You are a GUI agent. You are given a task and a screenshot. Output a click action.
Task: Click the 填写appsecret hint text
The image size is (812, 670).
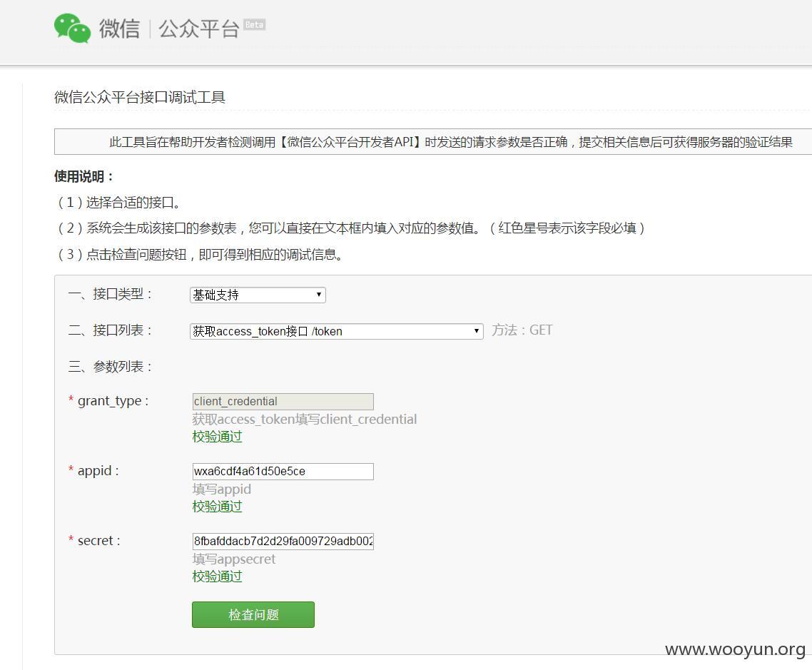point(233,559)
